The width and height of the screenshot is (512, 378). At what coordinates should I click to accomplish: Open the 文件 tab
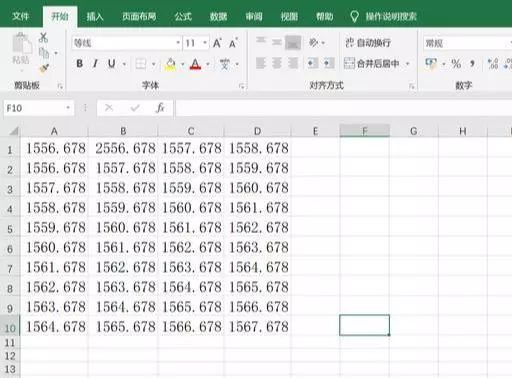(x=20, y=16)
